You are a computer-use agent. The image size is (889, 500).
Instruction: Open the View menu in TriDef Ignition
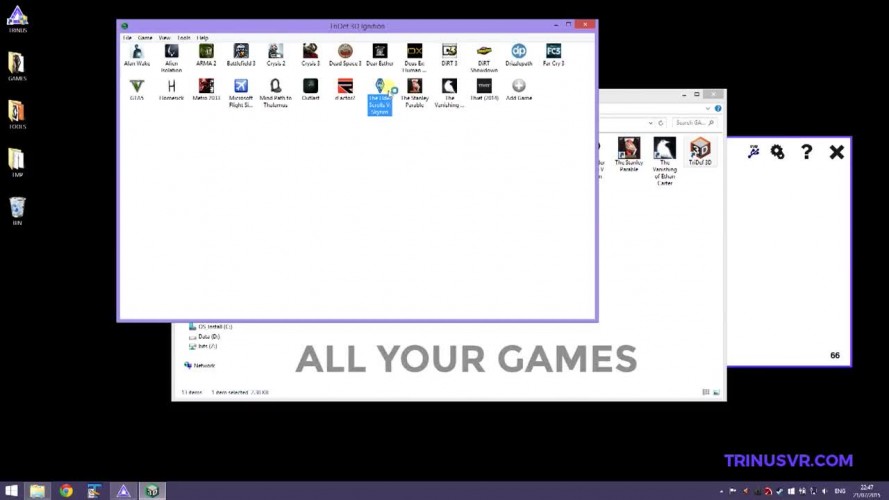click(164, 37)
